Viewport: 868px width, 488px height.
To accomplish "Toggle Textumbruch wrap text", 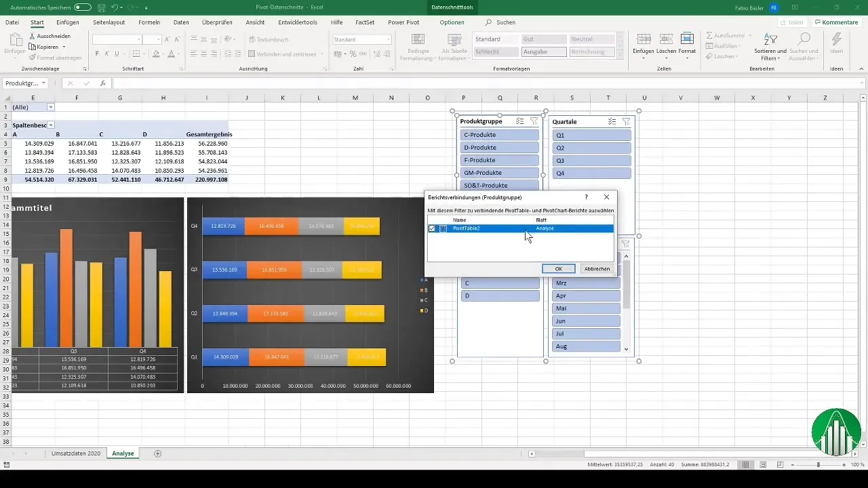I will 268,39.
